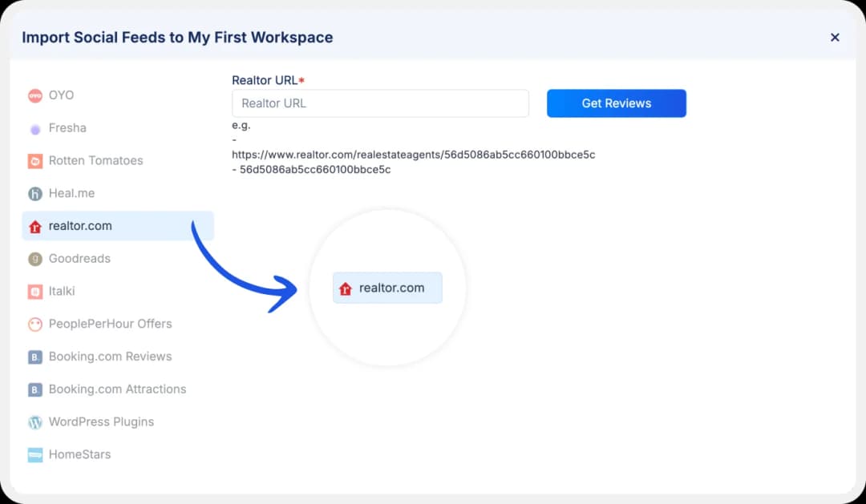Image resolution: width=866 pixels, height=504 pixels.
Task: Click the Italki icon
Action: [34, 292]
